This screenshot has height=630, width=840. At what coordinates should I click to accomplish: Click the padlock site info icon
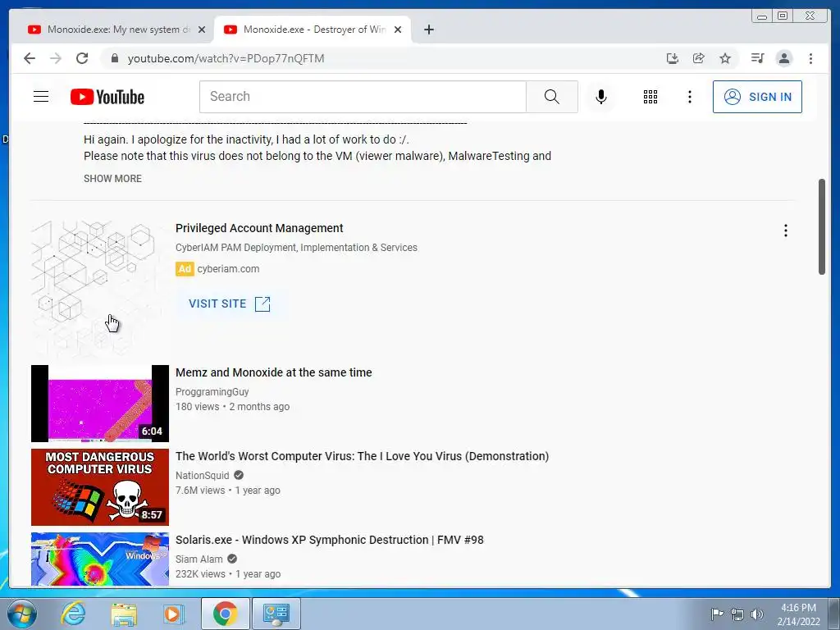pos(114,58)
